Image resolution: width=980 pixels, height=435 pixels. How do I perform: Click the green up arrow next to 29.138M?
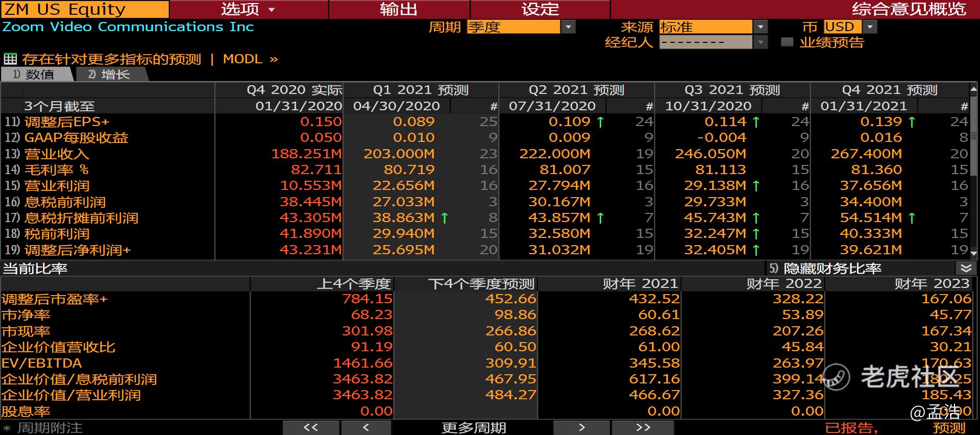click(756, 186)
